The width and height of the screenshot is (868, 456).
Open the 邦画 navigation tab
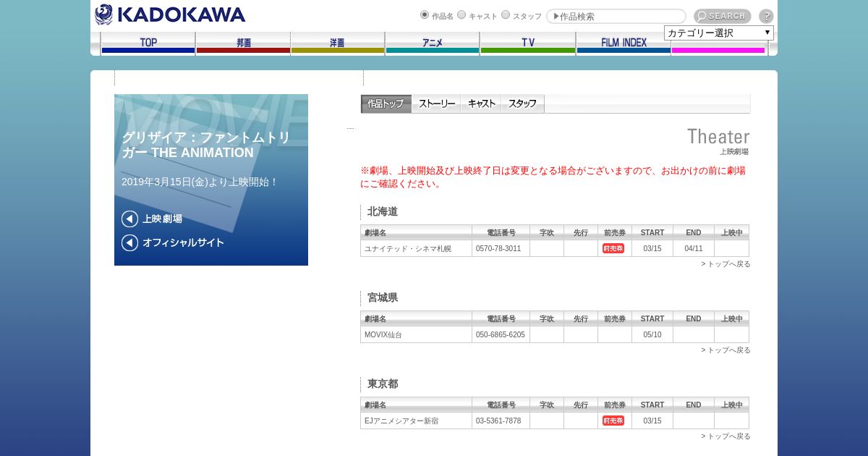(243, 43)
